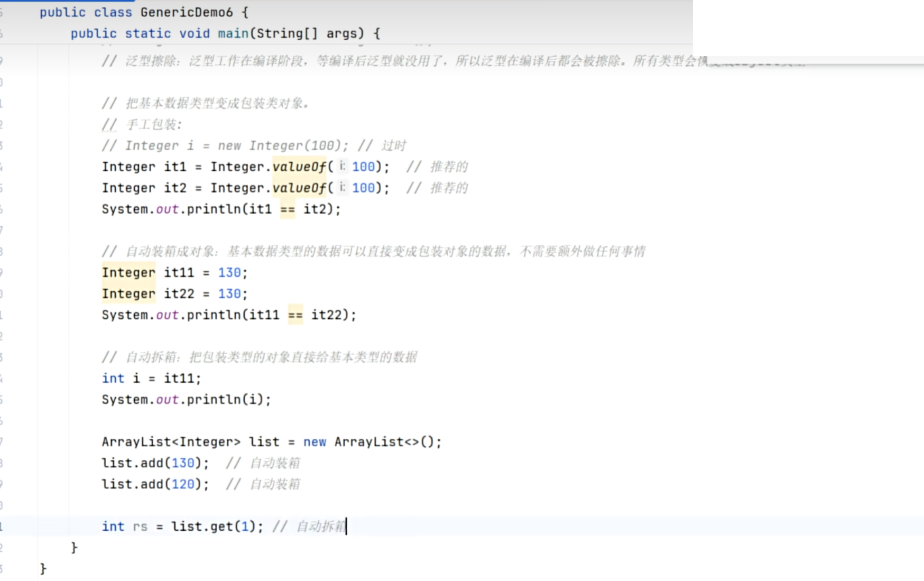
Task: Click the println(it11 == it22) statement
Action: 229,315
